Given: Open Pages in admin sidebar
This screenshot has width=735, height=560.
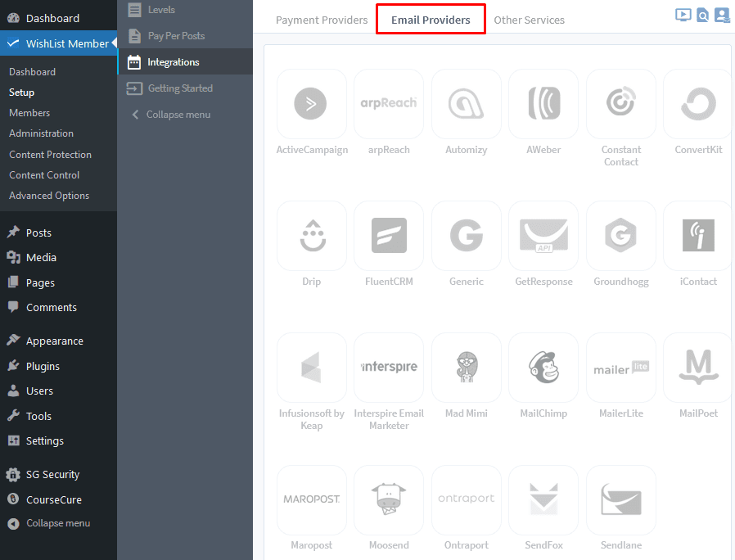Looking at the screenshot, I should pos(58,282).
